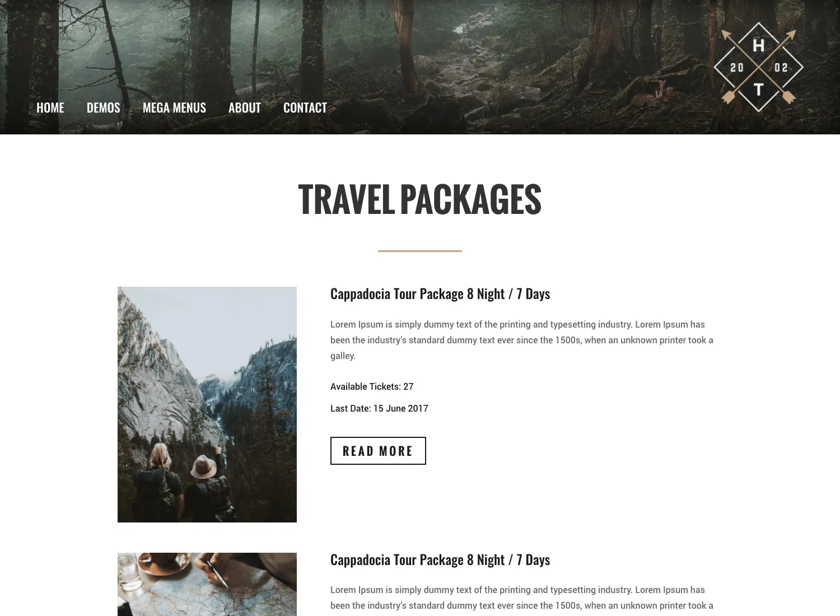Click the TRAVEL PACKAGES heading
The width and height of the screenshot is (840, 616).
[x=420, y=199]
